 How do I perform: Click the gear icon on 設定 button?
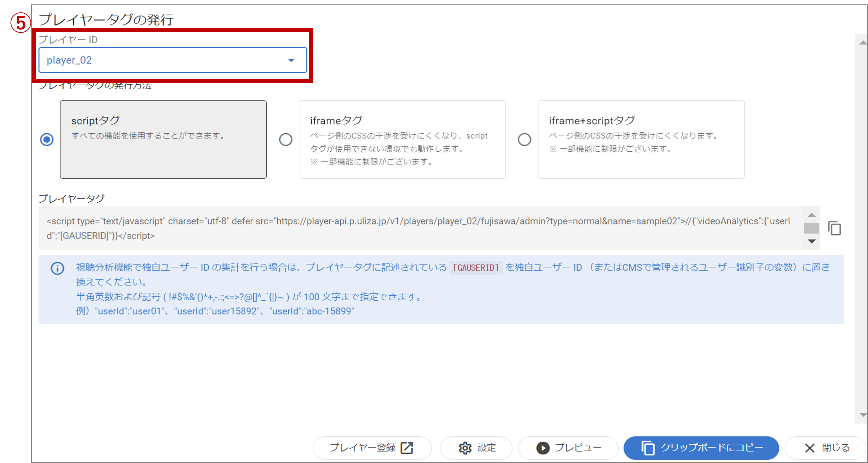[465, 448]
